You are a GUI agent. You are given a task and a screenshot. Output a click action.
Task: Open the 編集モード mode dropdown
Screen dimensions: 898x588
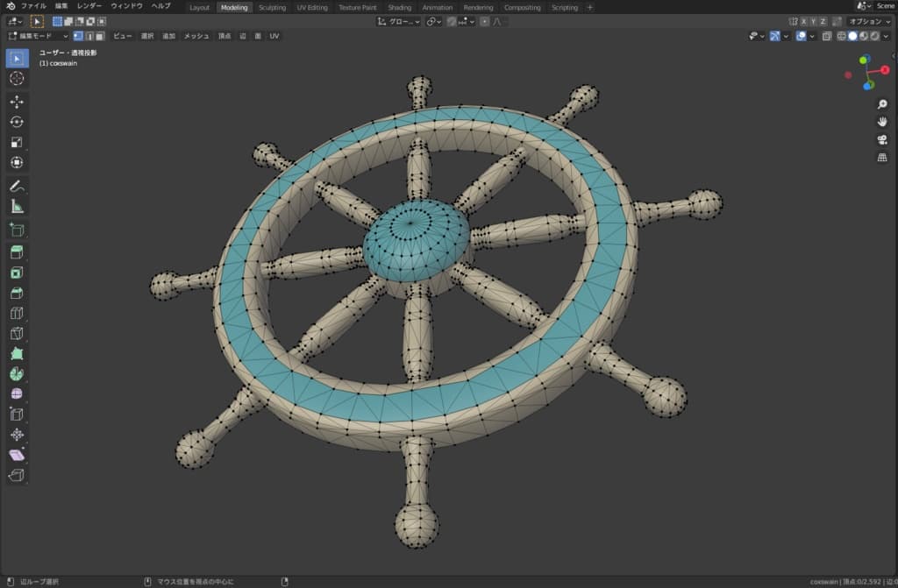(38, 36)
